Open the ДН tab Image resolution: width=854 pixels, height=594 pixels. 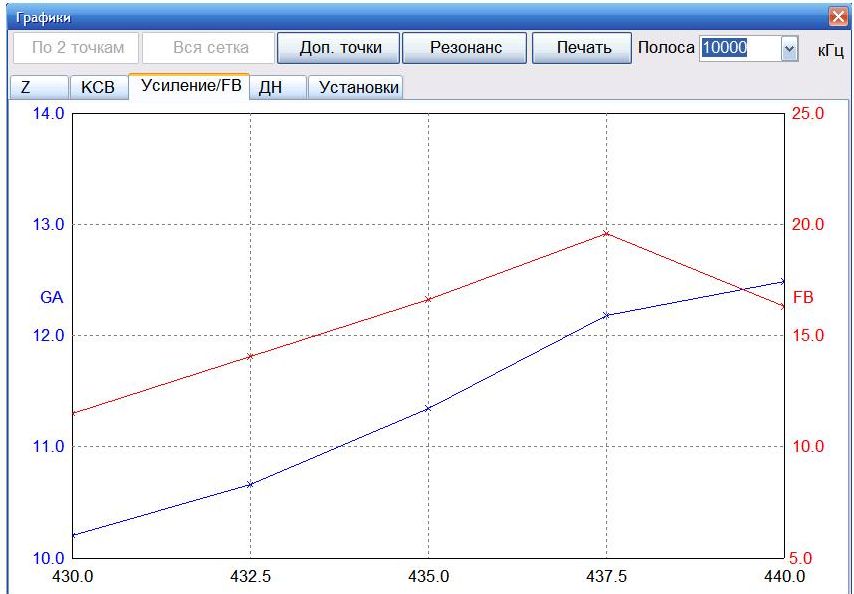[x=278, y=87]
